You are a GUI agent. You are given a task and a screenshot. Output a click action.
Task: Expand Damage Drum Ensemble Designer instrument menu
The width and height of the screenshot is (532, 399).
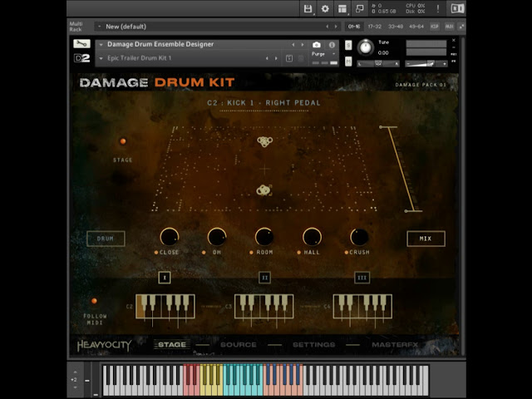point(101,44)
